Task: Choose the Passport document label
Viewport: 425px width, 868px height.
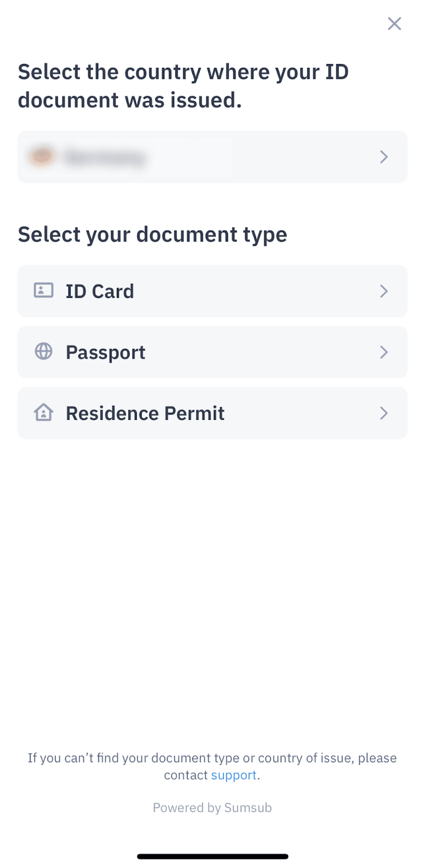Action: [105, 353]
